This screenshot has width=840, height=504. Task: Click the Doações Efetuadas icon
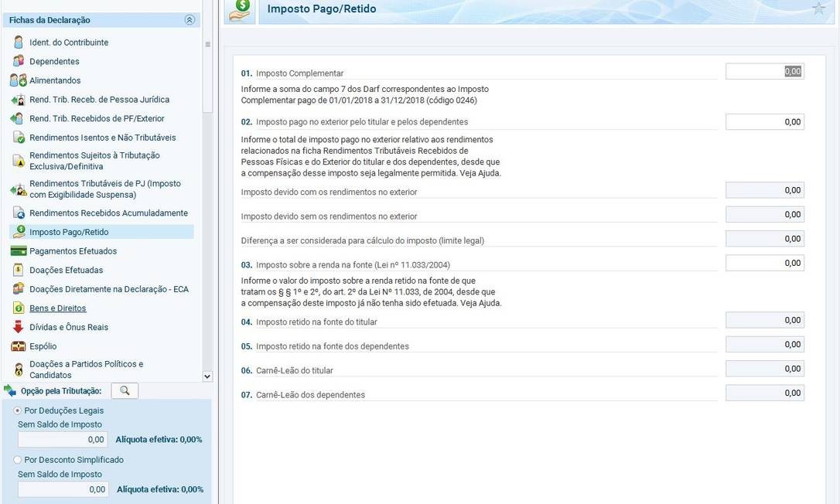(x=19, y=270)
